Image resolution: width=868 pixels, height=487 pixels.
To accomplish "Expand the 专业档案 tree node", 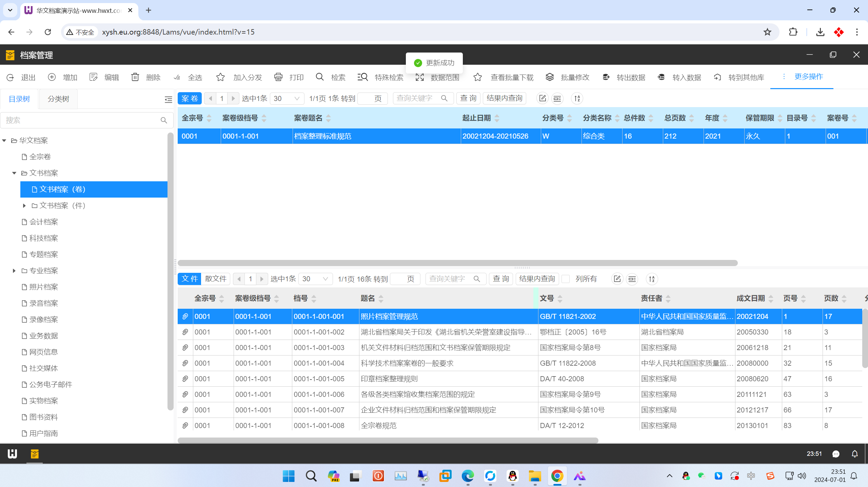I will coord(14,271).
